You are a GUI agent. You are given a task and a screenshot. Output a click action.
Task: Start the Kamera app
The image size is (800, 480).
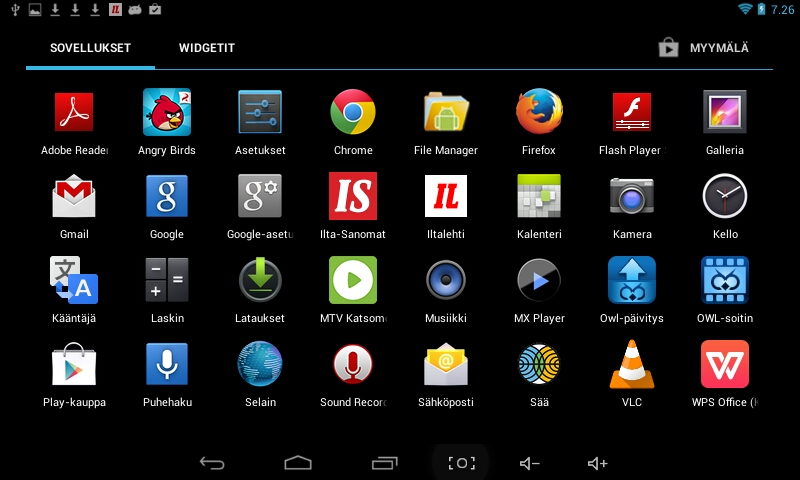click(632, 196)
